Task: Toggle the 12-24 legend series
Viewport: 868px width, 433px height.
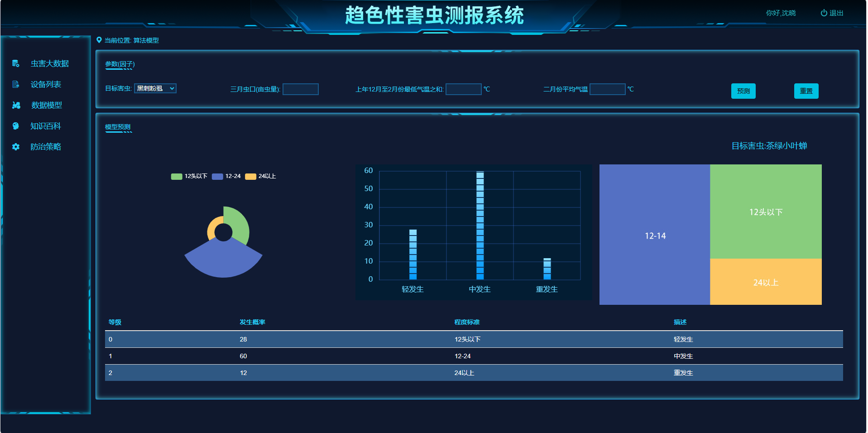Action: click(x=226, y=176)
